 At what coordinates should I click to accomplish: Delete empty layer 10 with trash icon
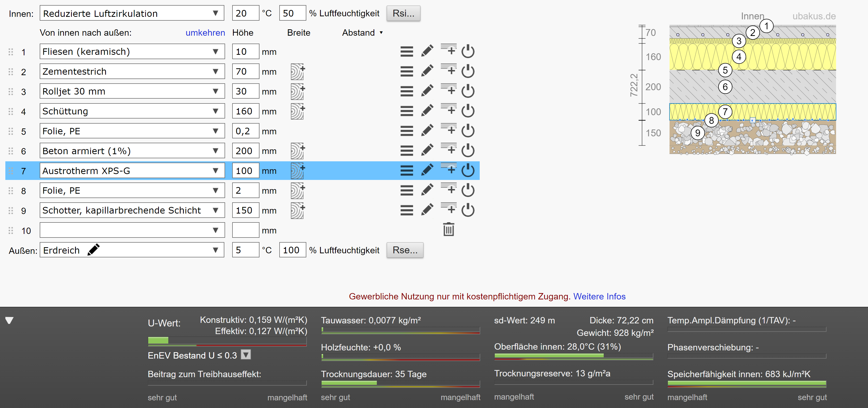[448, 229]
